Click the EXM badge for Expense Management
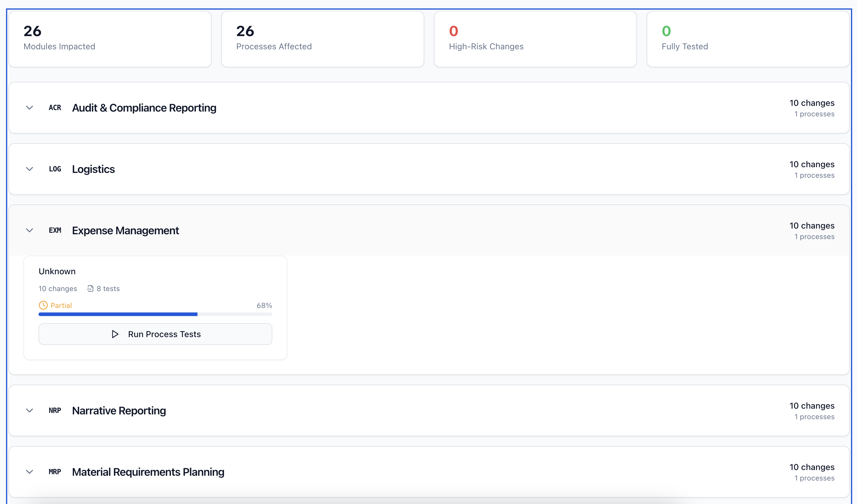The height and width of the screenshot is (504, 857). click(x=55, y=230)
